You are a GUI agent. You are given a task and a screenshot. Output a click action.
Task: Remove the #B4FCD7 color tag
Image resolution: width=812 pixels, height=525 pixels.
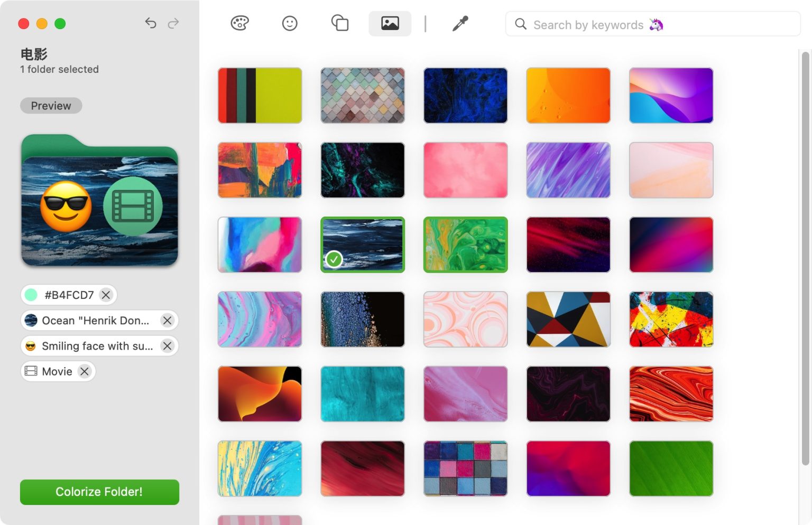pos(106,295)
